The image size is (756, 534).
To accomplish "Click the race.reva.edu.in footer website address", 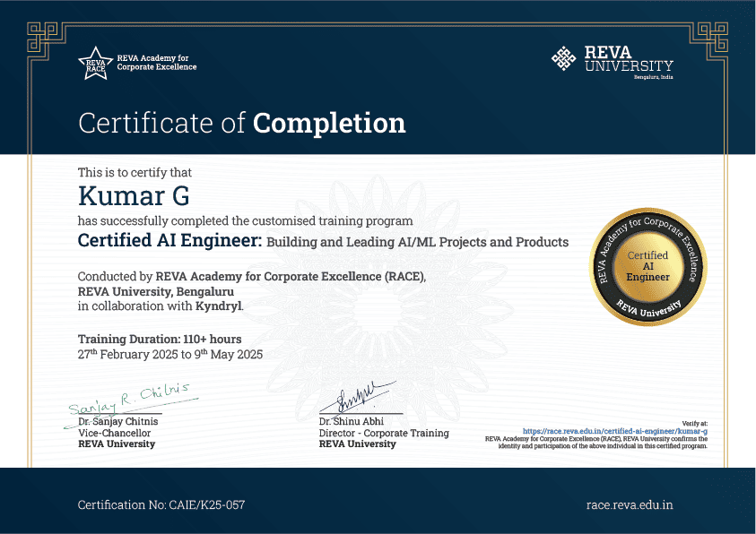I will pyautogui.click(x=630, y=504).
